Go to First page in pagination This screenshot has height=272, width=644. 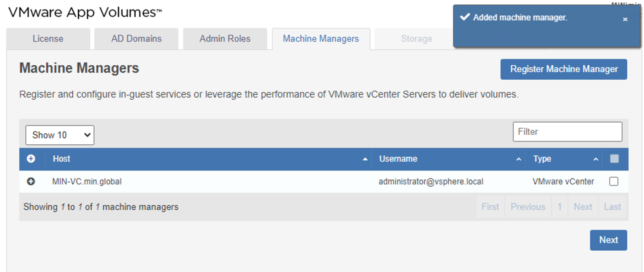pos(490,207)
